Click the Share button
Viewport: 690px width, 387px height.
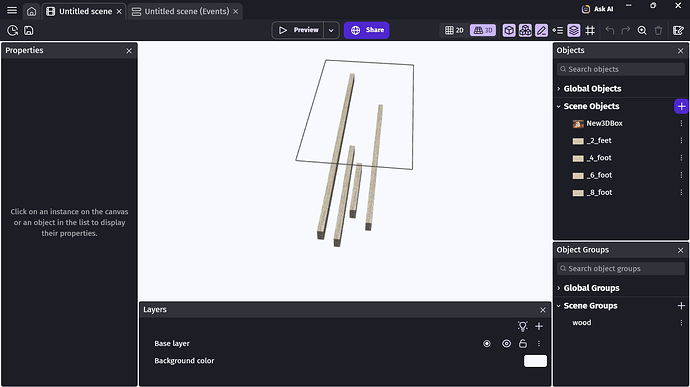tap(367, 30)
